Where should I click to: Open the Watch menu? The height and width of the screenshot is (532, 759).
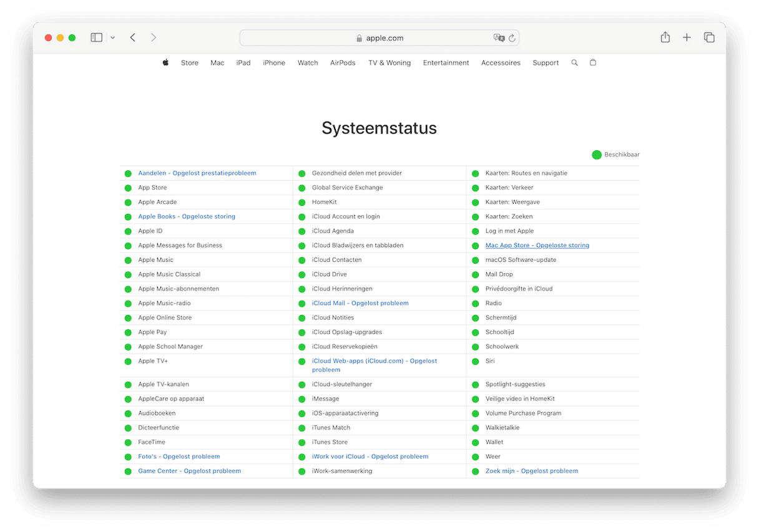[308, 63]
